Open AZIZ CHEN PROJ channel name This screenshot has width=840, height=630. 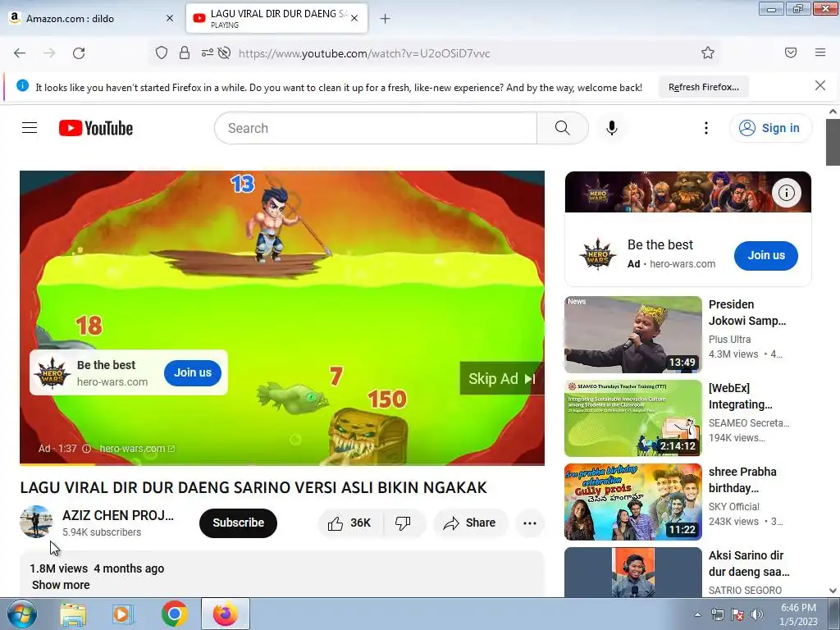(x=118, y=515)
